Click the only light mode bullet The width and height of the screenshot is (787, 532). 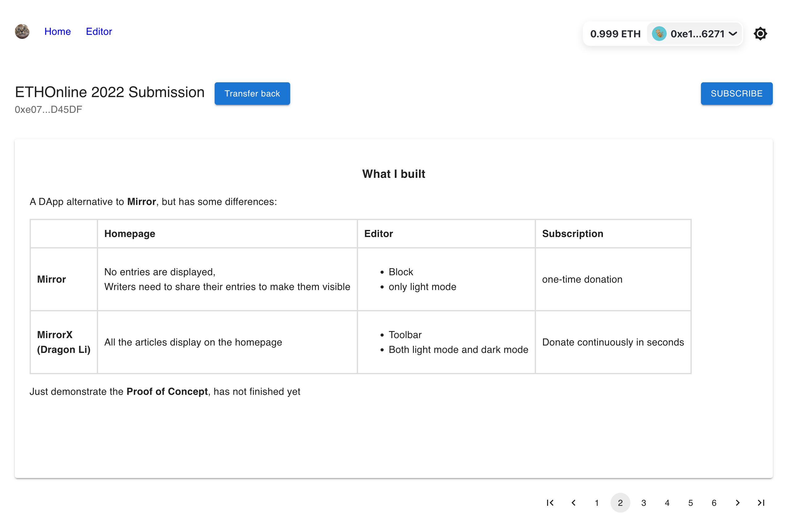pos(422,287)
